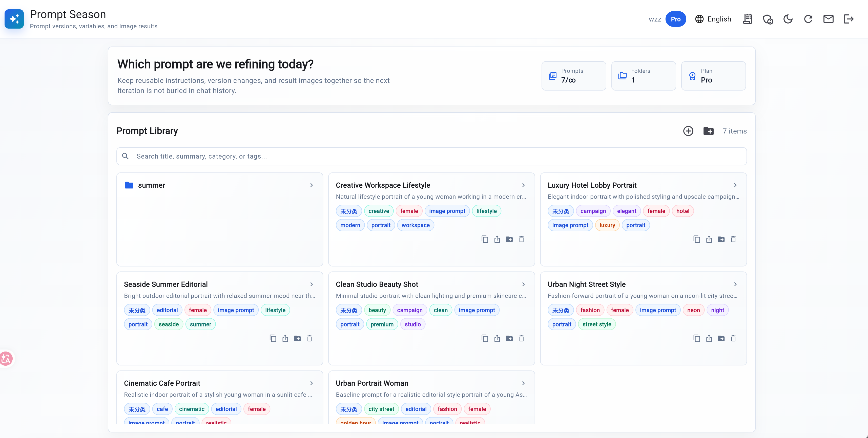The image size is (868, 438).
Task: Delete the Creative Workspace Lifestyle prompt
Action: pyautogui.click(x=521, y=239)
